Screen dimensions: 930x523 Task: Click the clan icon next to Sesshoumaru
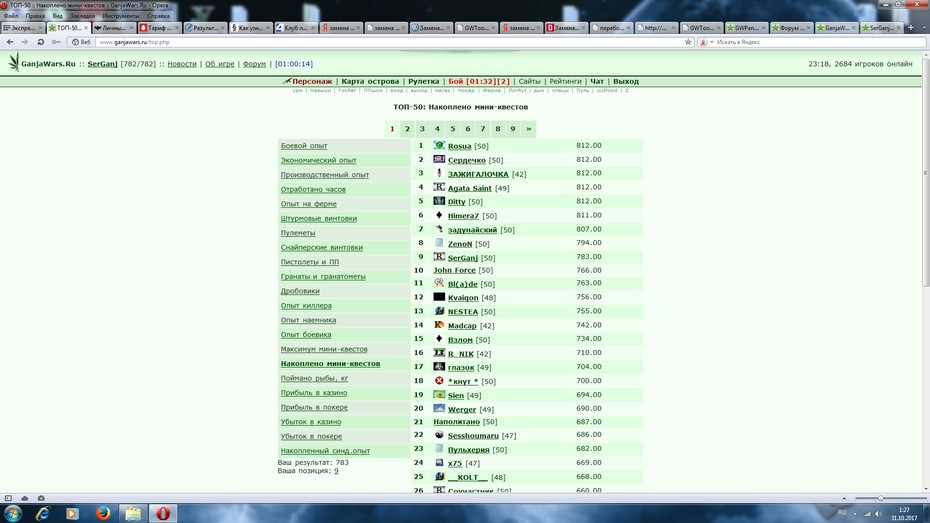coord(439,435)
